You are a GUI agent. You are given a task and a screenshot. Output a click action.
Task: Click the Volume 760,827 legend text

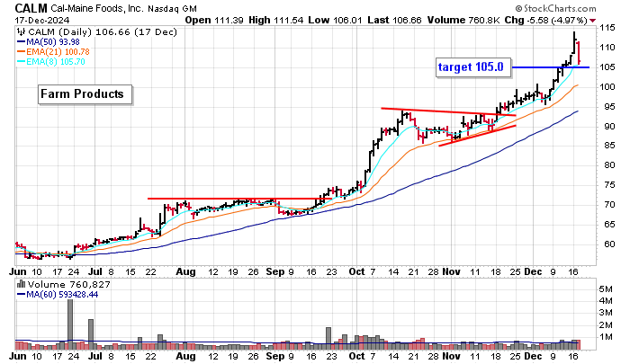pyautogui.click(x=68, y=285)
